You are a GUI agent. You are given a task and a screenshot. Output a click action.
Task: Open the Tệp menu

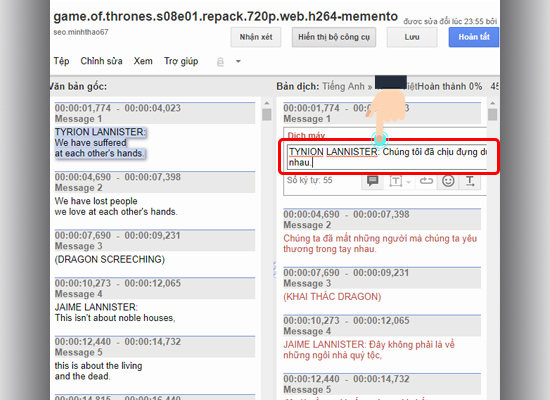coord(61,61)
